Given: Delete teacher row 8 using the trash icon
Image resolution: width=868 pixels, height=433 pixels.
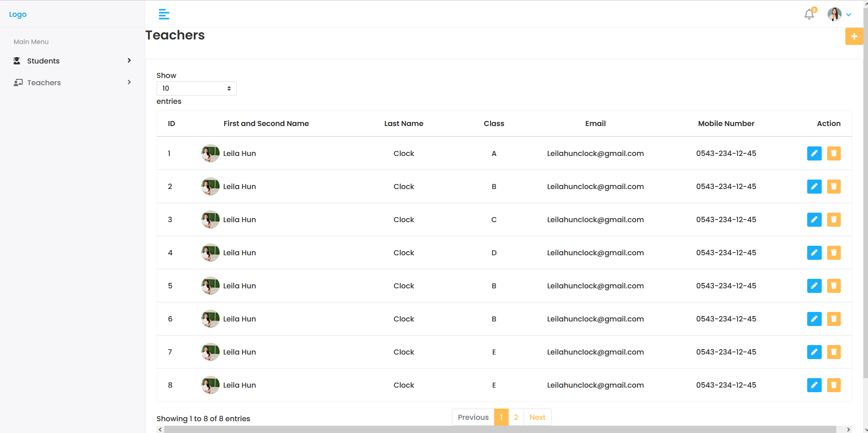Looking at the screenshot, I should (x=834, y=385).
